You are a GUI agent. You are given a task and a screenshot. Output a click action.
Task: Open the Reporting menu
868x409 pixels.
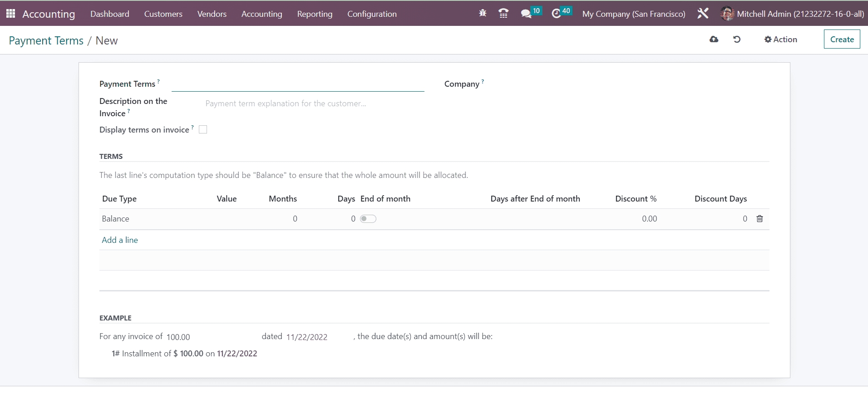pos(315,14)
